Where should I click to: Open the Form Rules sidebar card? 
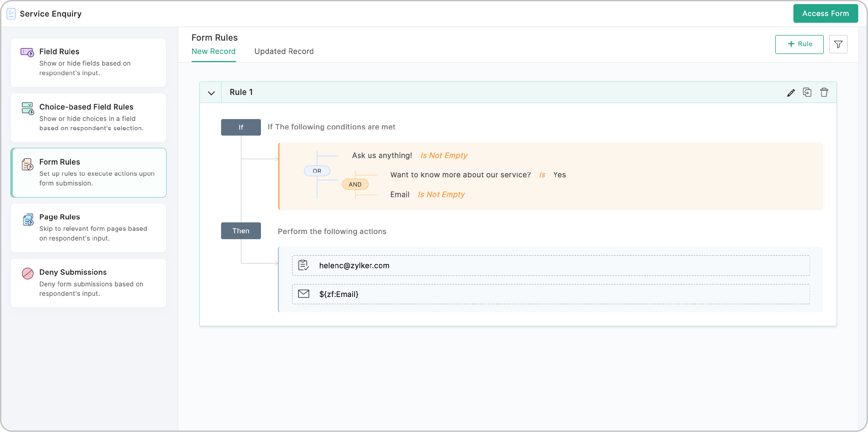(x=89, y=172)
